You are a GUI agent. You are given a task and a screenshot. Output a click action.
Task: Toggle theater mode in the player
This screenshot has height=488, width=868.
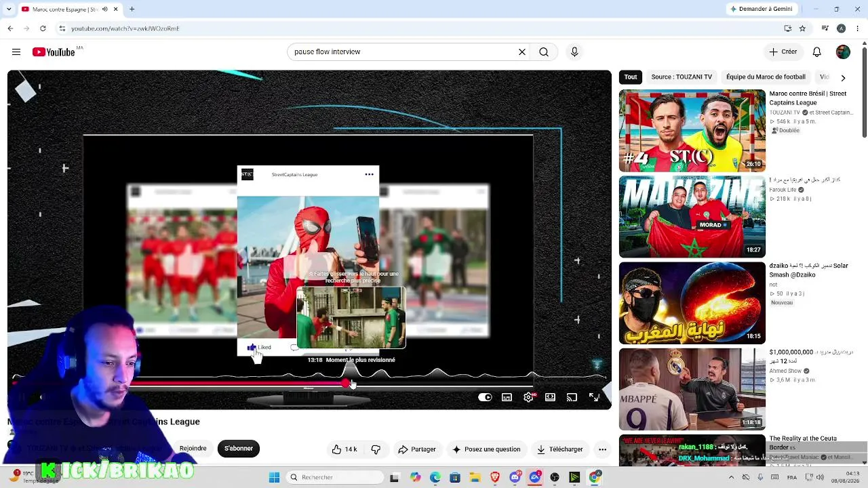coord(550,397)
